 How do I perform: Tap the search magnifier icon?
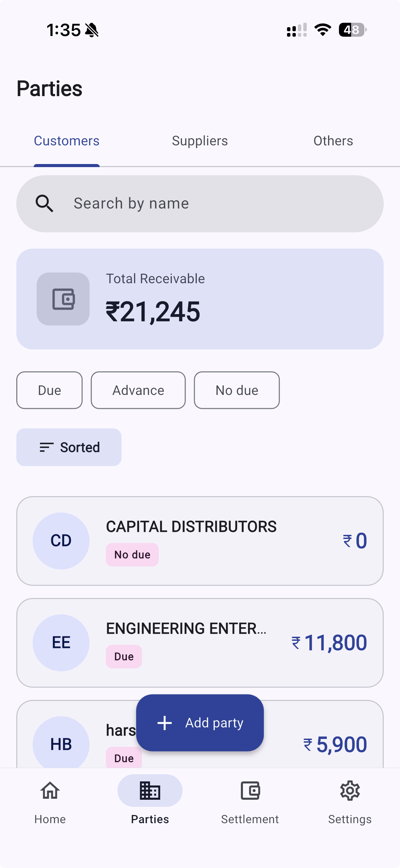(44, 204)
